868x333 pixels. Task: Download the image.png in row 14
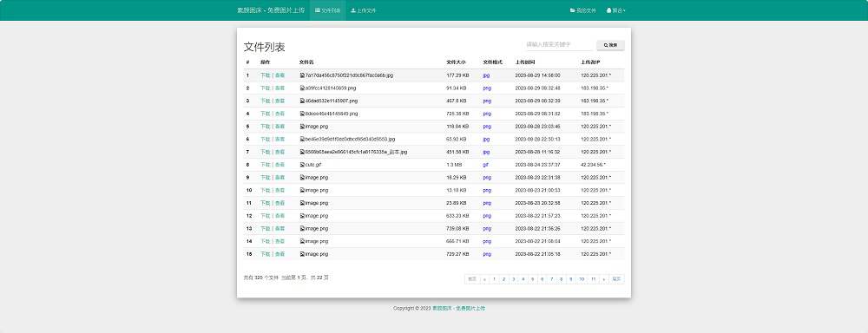tap(265, 242)
